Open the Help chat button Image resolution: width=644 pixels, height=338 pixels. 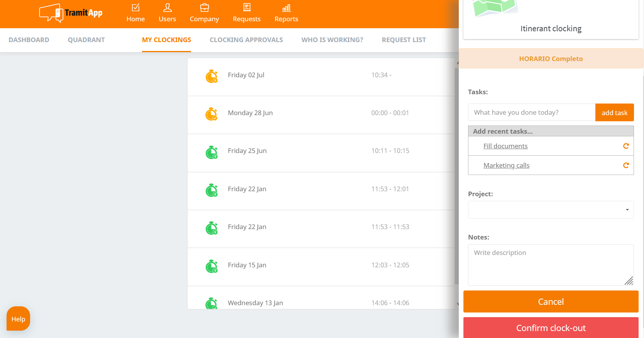[x=18, y=319]
